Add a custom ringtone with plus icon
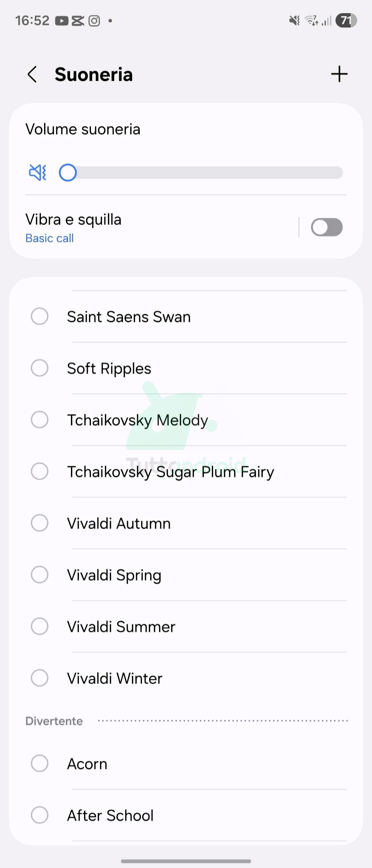The width and height of the screenshot is (372, 868). coord(339,74)
